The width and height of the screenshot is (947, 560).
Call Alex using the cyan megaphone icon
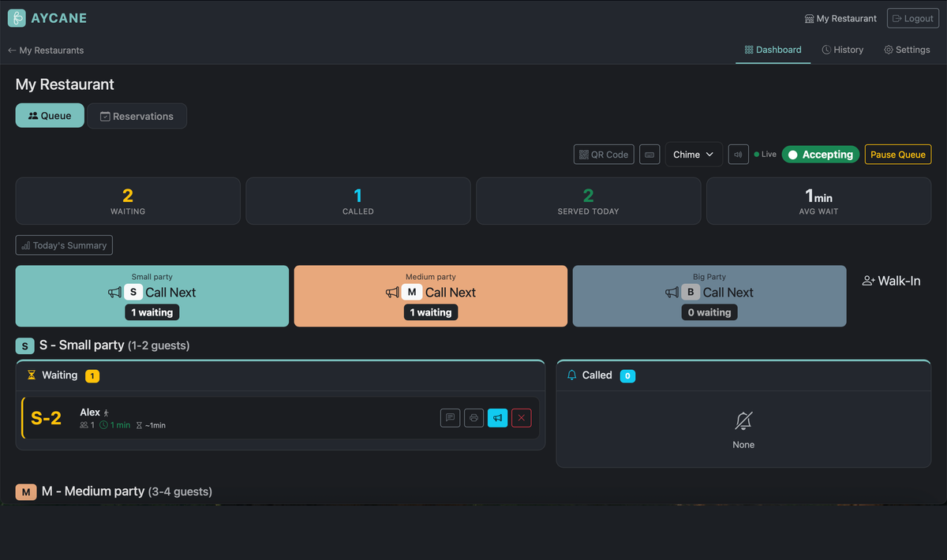(497, 417)
